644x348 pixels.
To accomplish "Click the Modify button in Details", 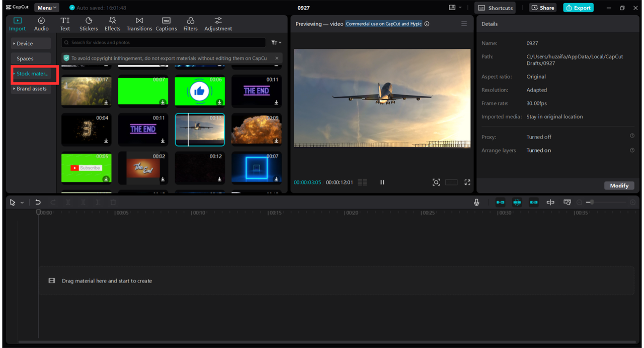I will pos(619,185).
